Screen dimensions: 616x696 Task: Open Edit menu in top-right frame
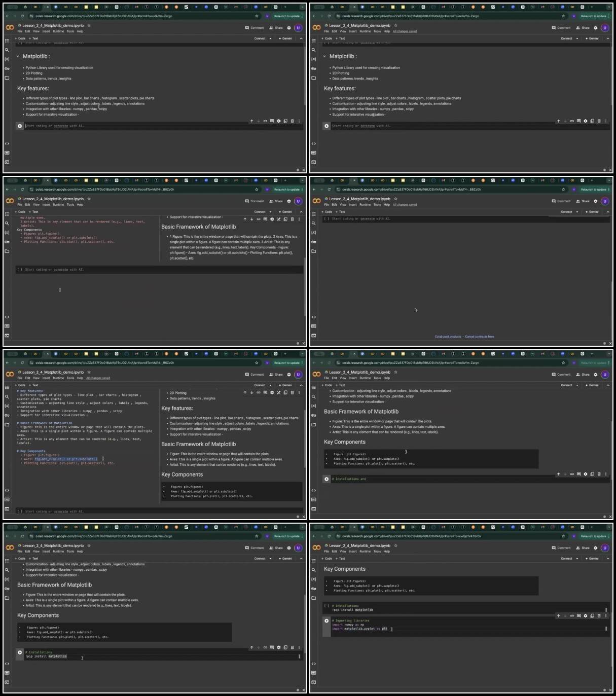click(334, 31)
